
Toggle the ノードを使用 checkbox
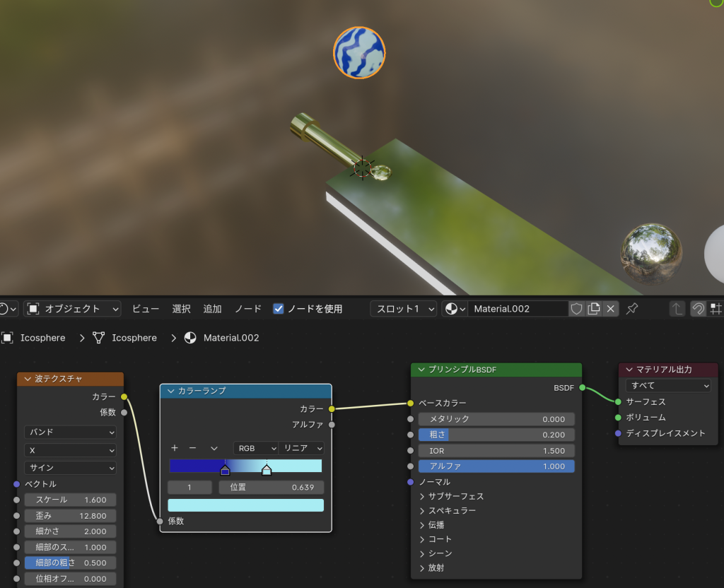279,309
